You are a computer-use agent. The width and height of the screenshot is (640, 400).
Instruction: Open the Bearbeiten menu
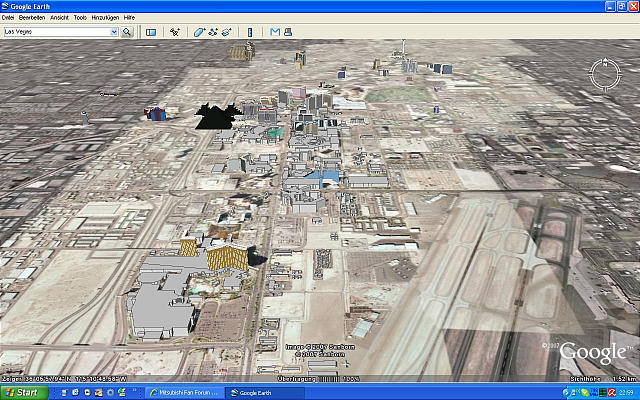(32, 18)
